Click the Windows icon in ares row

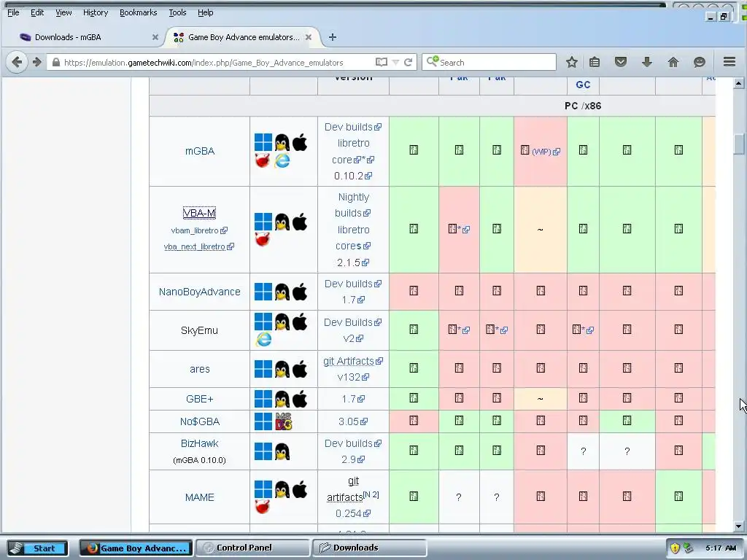click(263, 369)
